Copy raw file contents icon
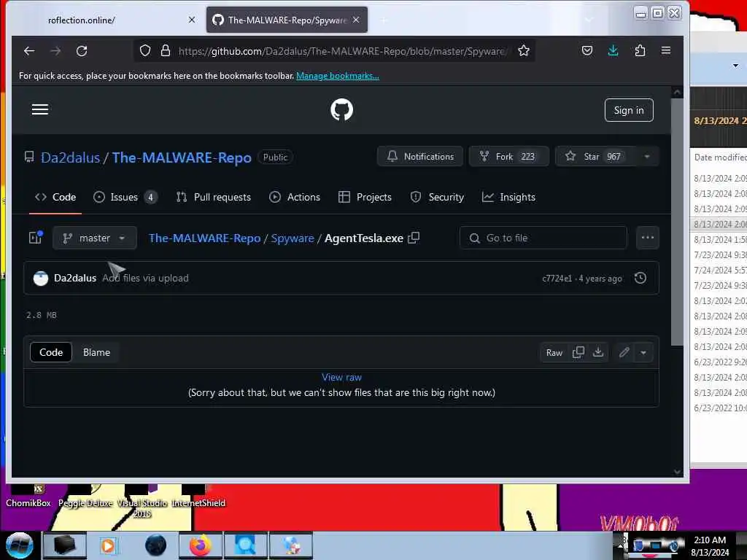The width and height of the screenshot is (747, 560). 578,352
